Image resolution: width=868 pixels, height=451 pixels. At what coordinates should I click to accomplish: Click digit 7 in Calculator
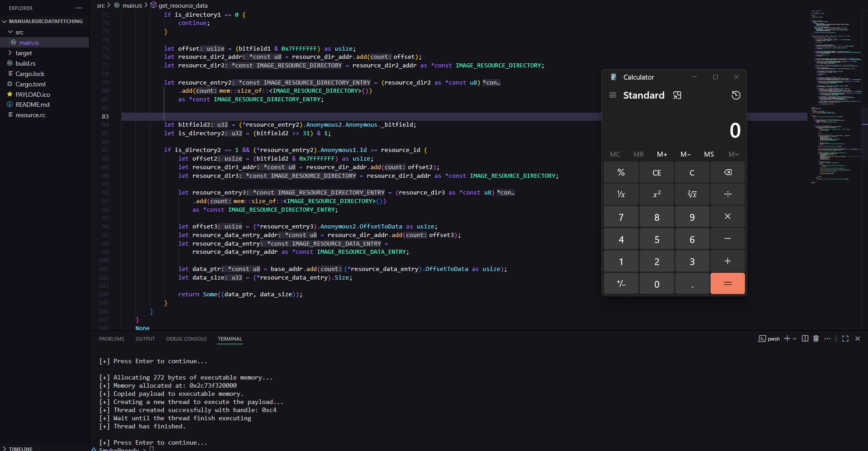(621, 217)
